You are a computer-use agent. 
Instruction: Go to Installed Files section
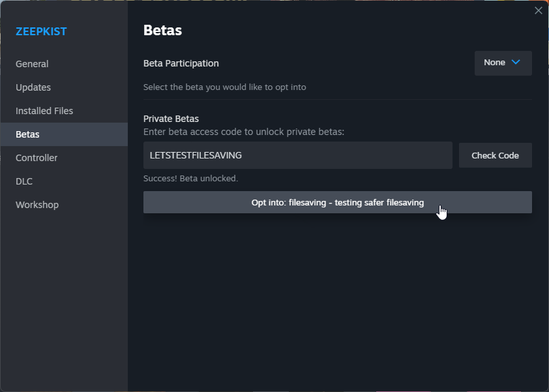tap(44, 111)
